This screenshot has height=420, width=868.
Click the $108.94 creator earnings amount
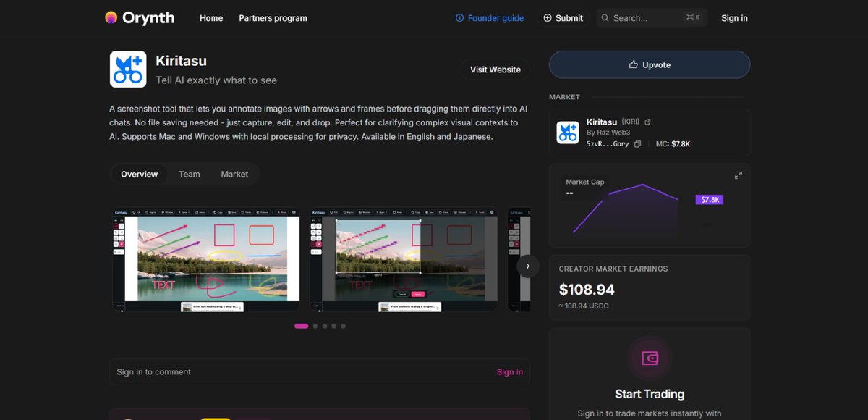click(x=587, y=290)
